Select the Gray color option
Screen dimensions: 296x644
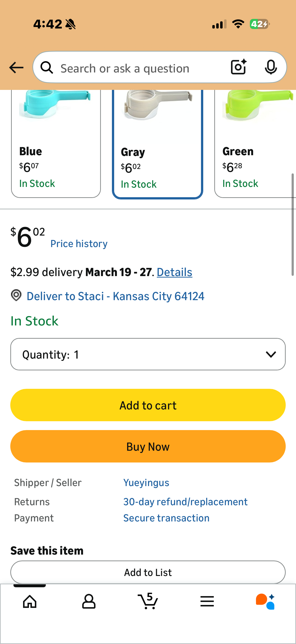(x=157, y=144)
